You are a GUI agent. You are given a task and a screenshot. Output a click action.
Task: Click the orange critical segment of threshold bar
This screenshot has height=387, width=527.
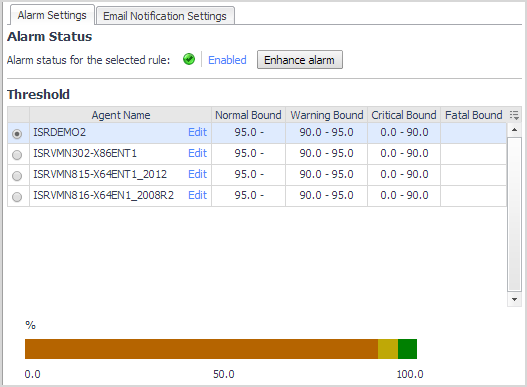tap(201, 349)
